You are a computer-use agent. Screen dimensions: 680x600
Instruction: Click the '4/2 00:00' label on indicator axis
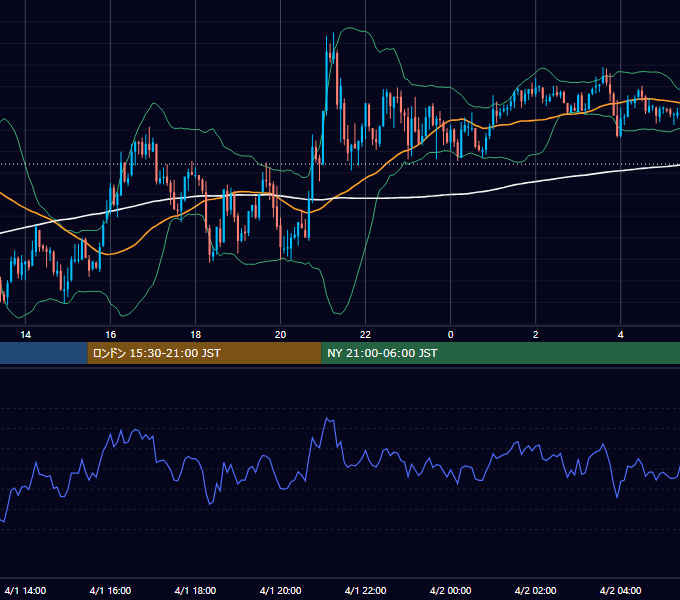coord(451,591)
